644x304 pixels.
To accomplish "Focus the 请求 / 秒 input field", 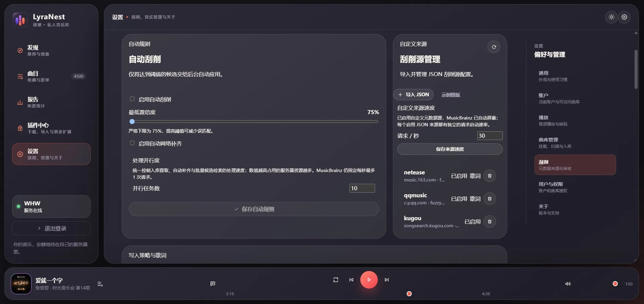I will click(490, 136).
